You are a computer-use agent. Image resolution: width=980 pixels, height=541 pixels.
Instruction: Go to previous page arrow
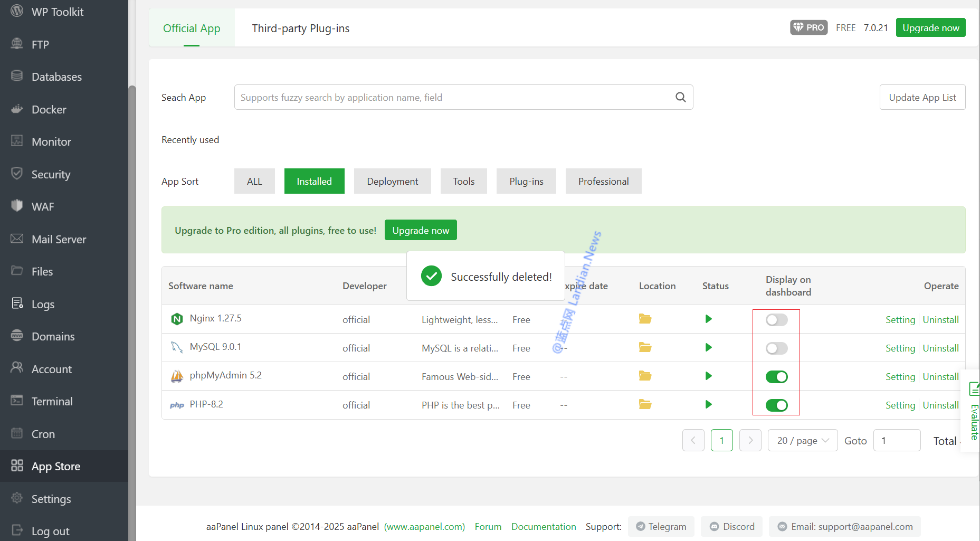click(693, 441)
